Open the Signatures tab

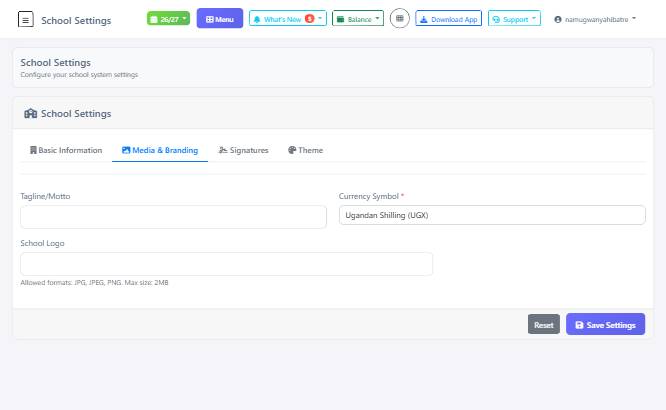click(243, 150)
